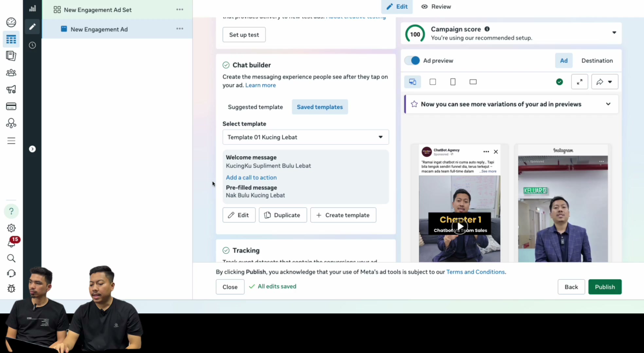Expand the Campaign score panel
This screenshot has width=644, height=353.
point(614,33)
